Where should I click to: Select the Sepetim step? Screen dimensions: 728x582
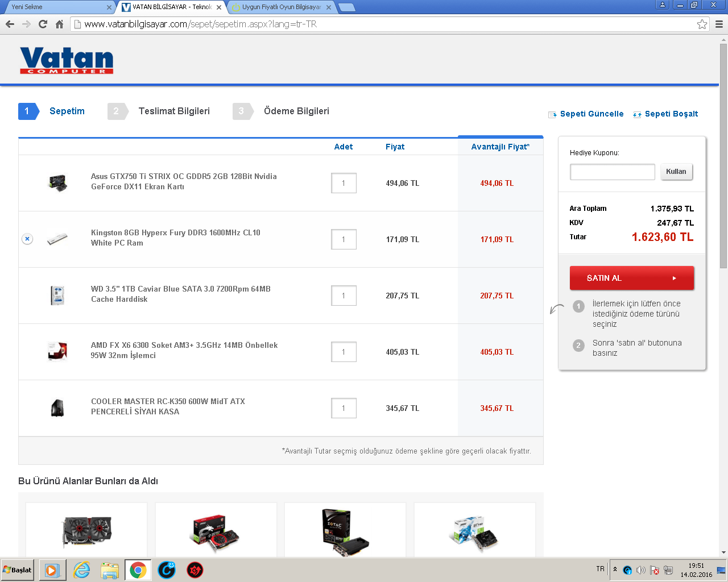[52, 111]
